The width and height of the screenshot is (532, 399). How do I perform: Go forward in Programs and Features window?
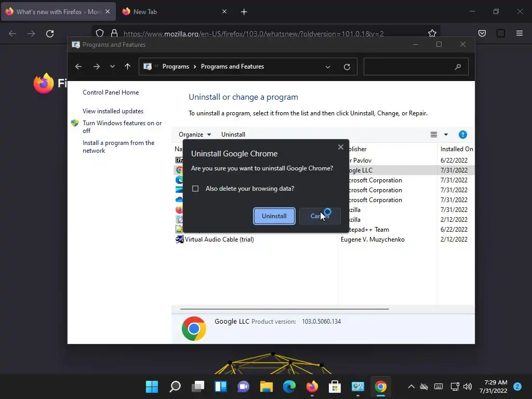[97, 66]
